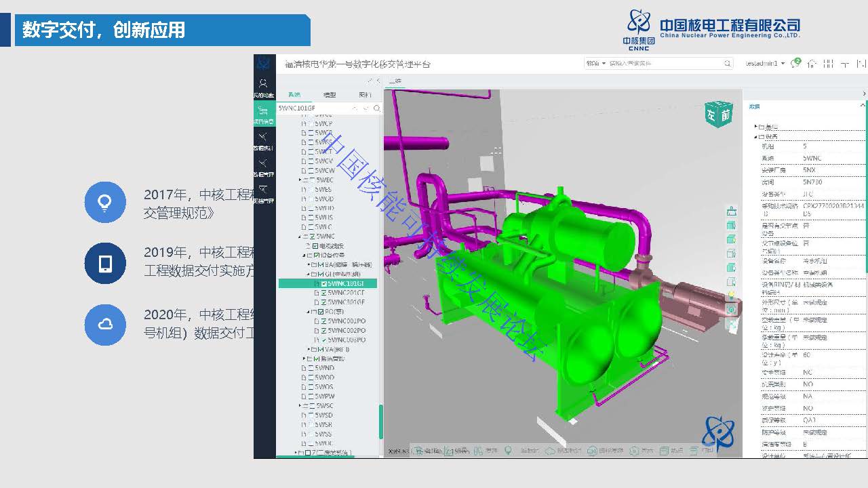Screen dimensions: 868x488
Task: Toggle the 5WNC002PO checkbox
Action: pos(324,330)
